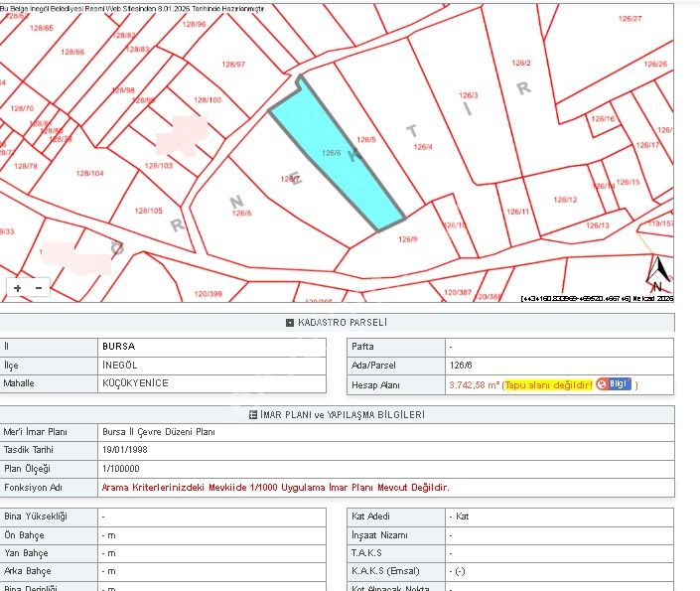The width and height of the screenshot is (700, 591).
Task: Click the İMAR PLANI ve YAPILAŞMA BİLGİLERİ header
Action: pos(344,414)
